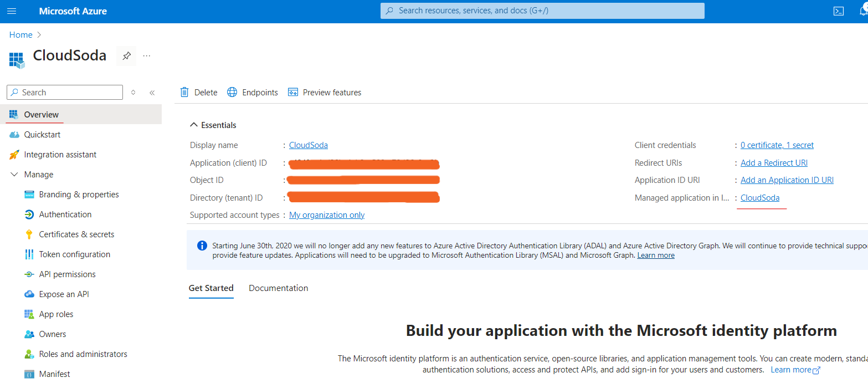Click Add a Redirect URI
868x388 pixels.
pos(774,163)
